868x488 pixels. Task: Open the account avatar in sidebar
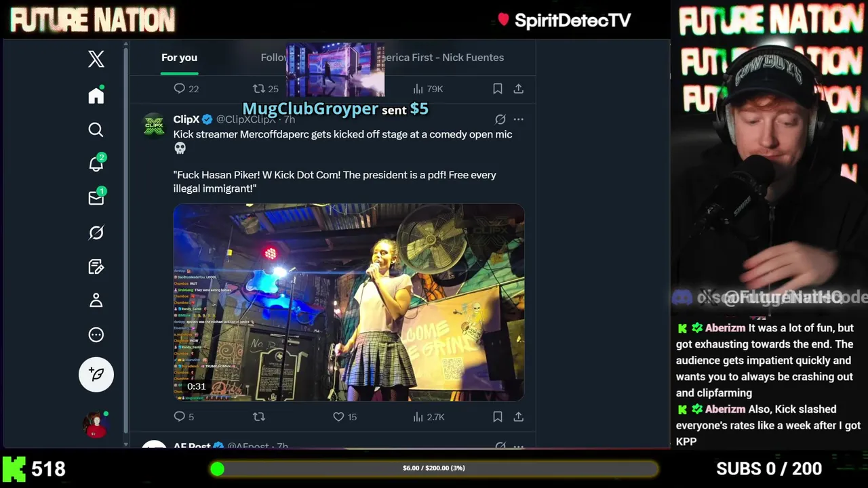pos(96,424)
